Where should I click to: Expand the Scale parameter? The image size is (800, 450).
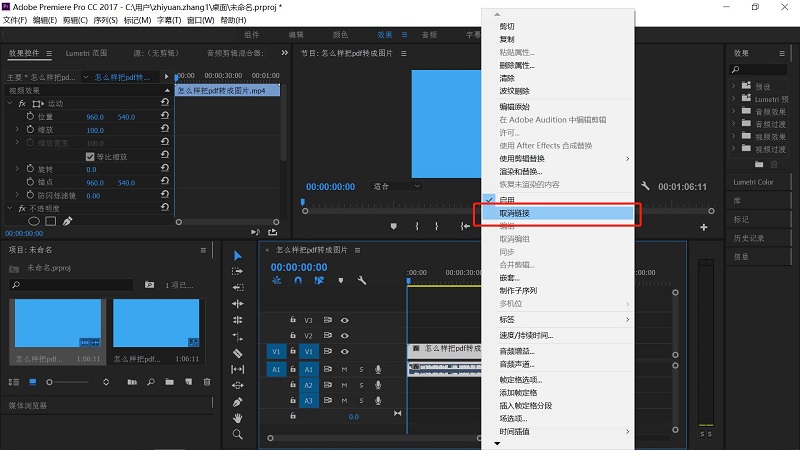[17, 130]
